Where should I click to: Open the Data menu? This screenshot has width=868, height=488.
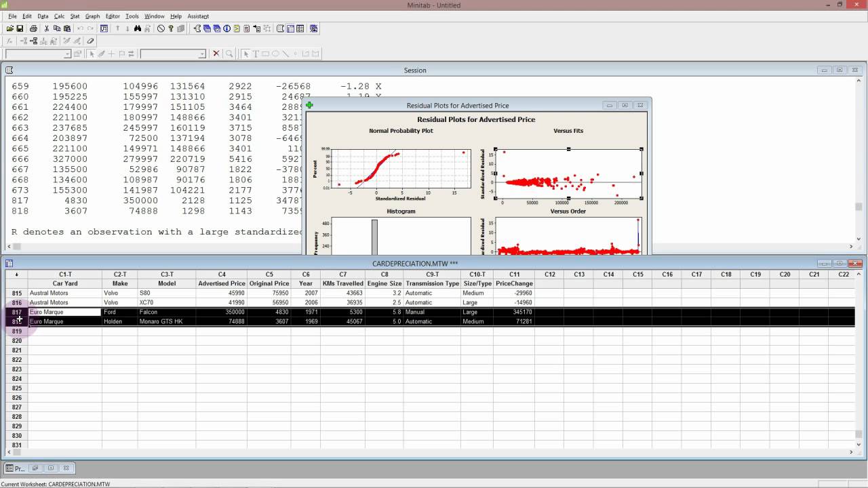pyautogui.click(x=43, y=16)
